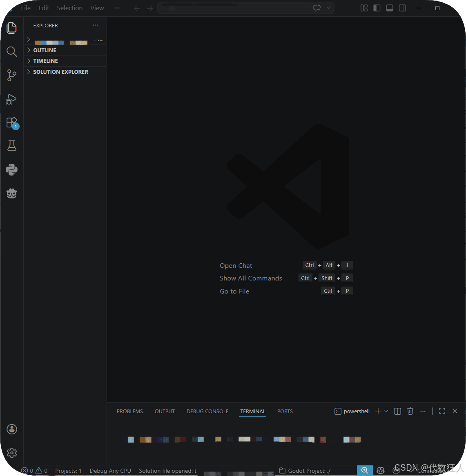
Task: Switch to the Problems tab
Action: pyautogui.click(x=130, y=411)
